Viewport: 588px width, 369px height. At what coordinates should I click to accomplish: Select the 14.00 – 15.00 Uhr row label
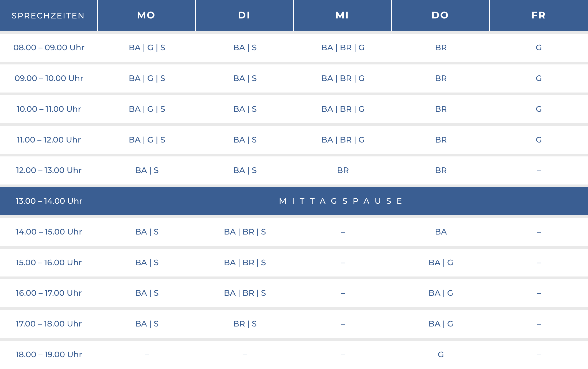point(49,232)
